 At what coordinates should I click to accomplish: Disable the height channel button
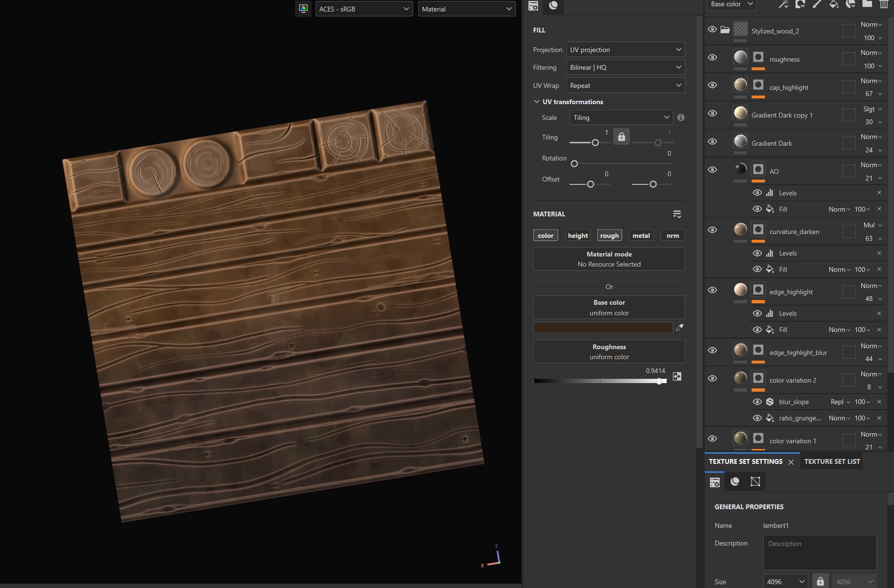click(578, 235)
